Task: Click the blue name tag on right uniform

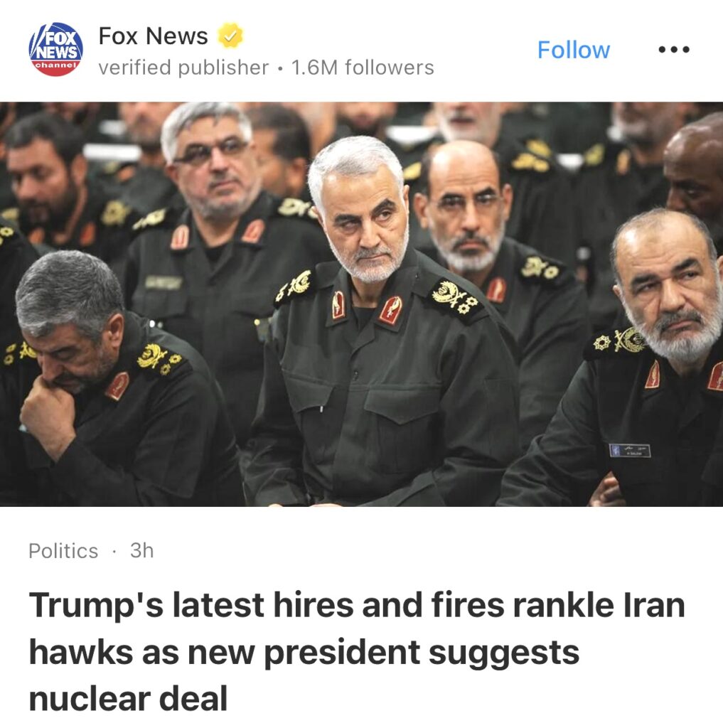Action: point(630,450)
